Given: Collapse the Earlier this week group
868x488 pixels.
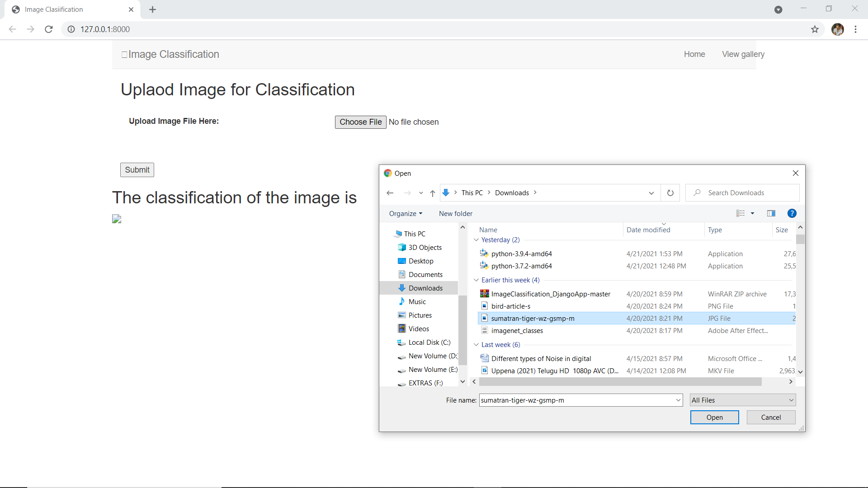Looking at the screenshot, I should (476, 280).
